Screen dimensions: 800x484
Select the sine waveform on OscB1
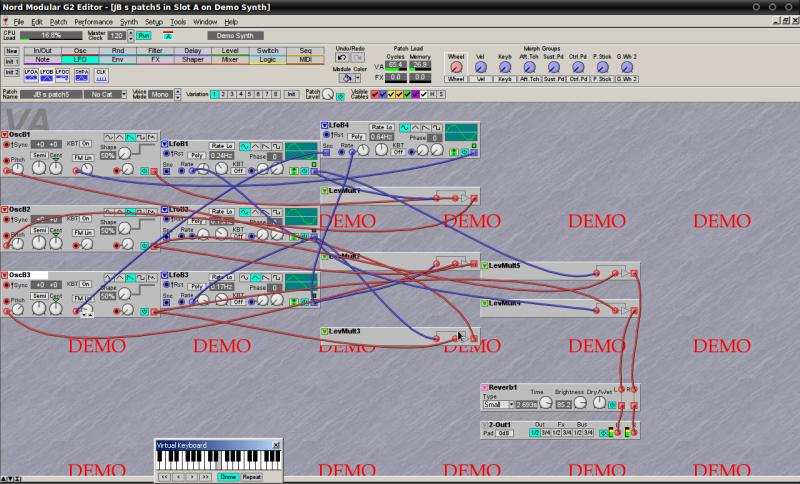(109, 138)
